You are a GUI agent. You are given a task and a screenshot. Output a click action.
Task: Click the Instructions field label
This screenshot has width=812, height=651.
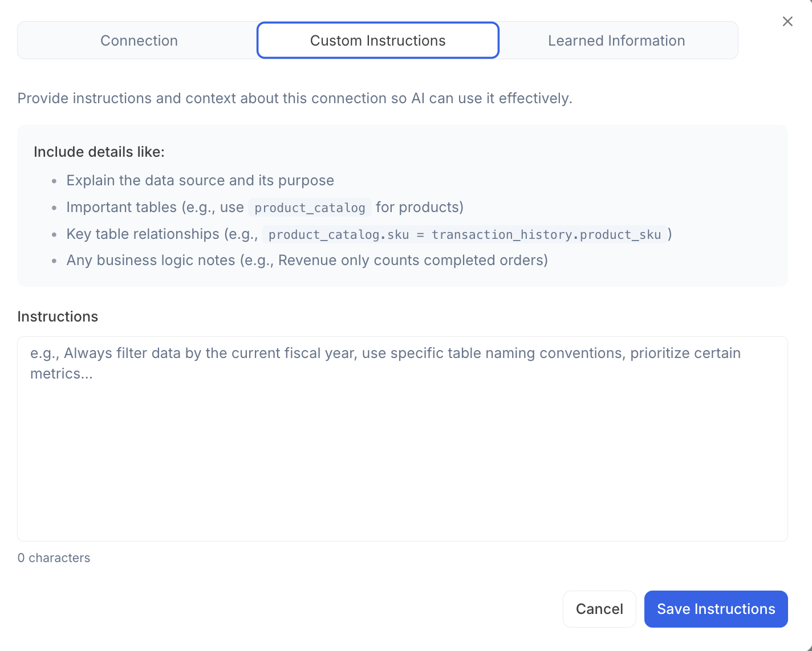58,316
